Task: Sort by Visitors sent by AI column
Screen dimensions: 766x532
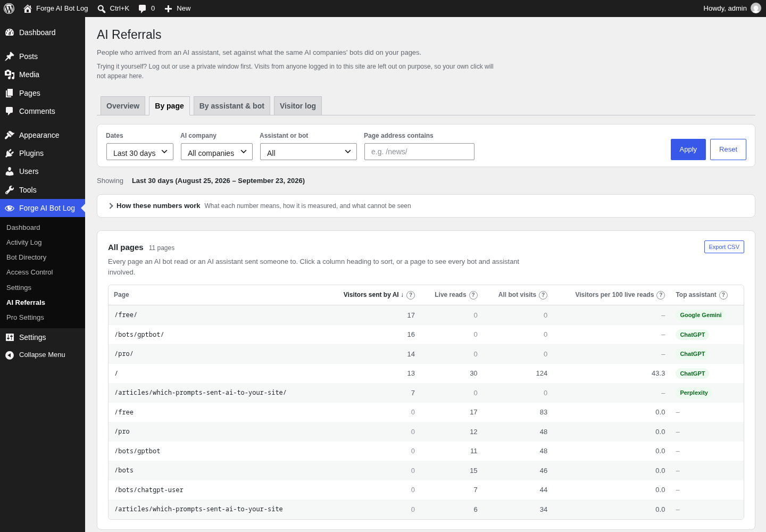Action: click(x=373, y=295)
